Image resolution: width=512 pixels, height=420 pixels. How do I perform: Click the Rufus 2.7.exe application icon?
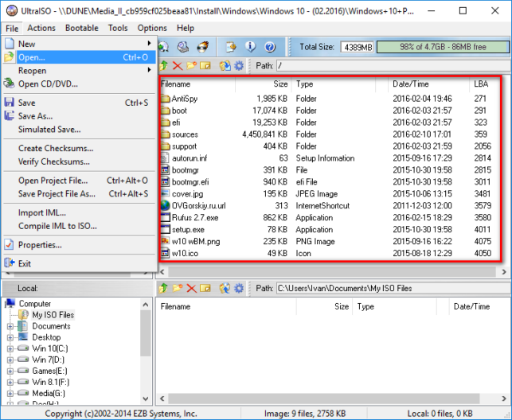[x=165, y=217]
